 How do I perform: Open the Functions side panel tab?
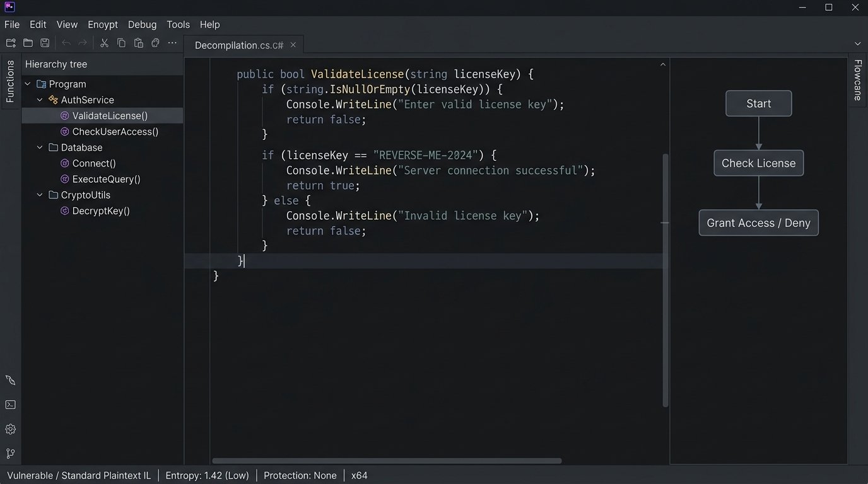tap(10, 81)
